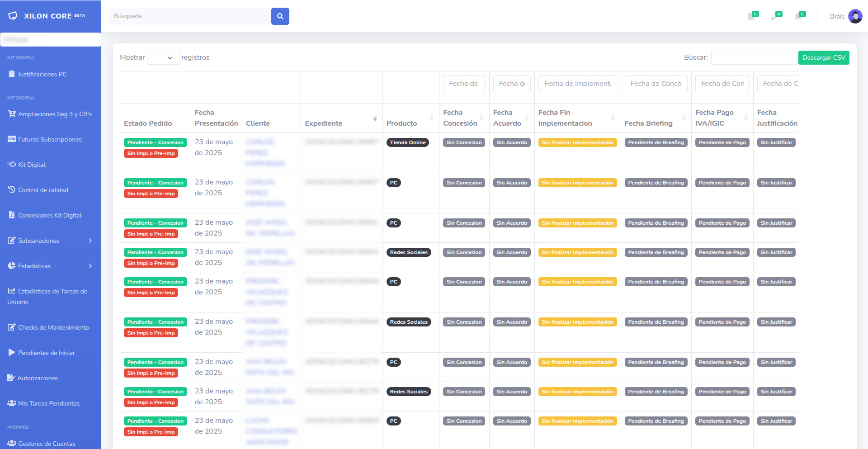868x449 pixels.
Task: Open the calendar icon in top bar
Action: [751, 17]
